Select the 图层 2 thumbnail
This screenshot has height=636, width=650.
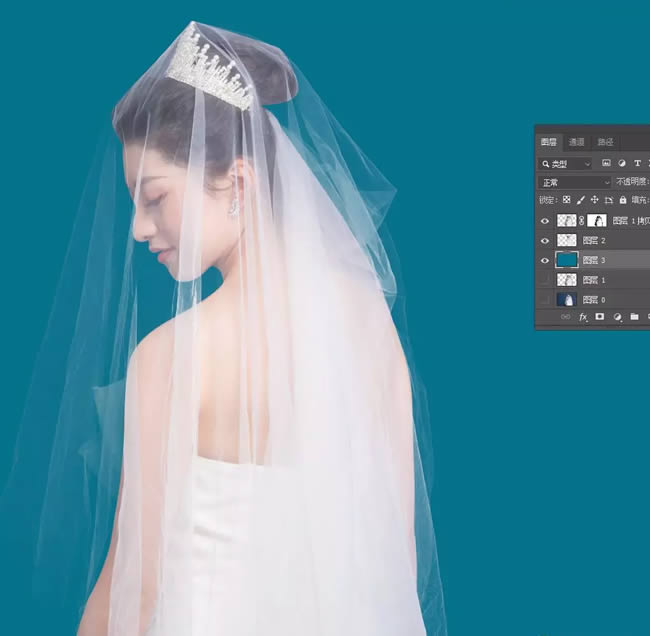point(566,240)
